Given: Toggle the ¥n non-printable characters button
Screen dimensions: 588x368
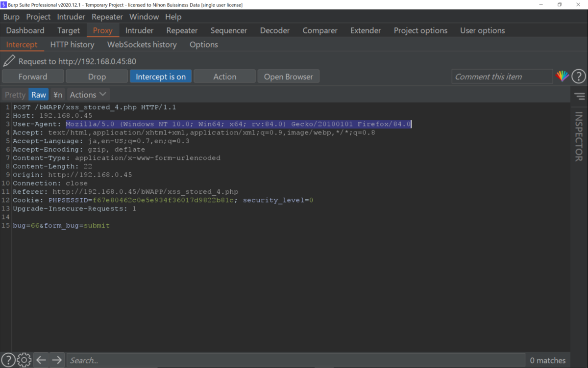Looking at the screenshot, I should 58,95.
